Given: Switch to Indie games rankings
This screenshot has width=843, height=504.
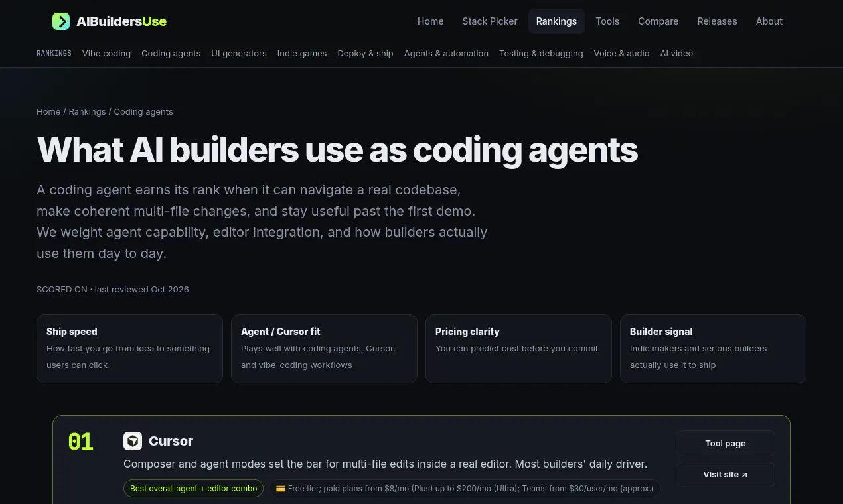Looking at the screenshot, I should click(302, 54).
